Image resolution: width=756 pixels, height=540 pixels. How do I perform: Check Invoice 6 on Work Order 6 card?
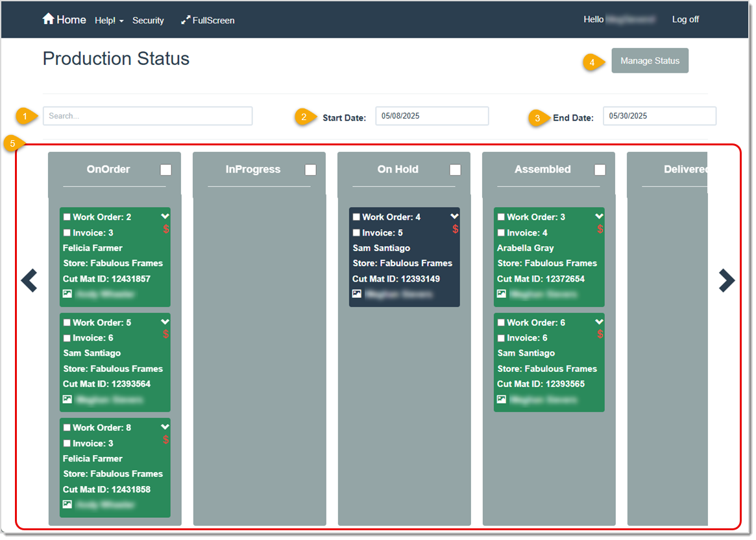click(x=500, y=337)
